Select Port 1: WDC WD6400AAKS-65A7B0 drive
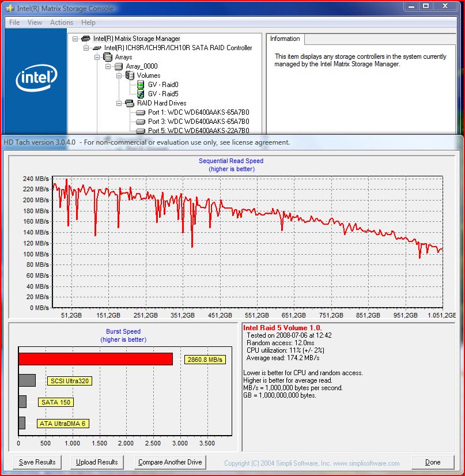Viewport: 465px width, 476px height. click(199, 112)
